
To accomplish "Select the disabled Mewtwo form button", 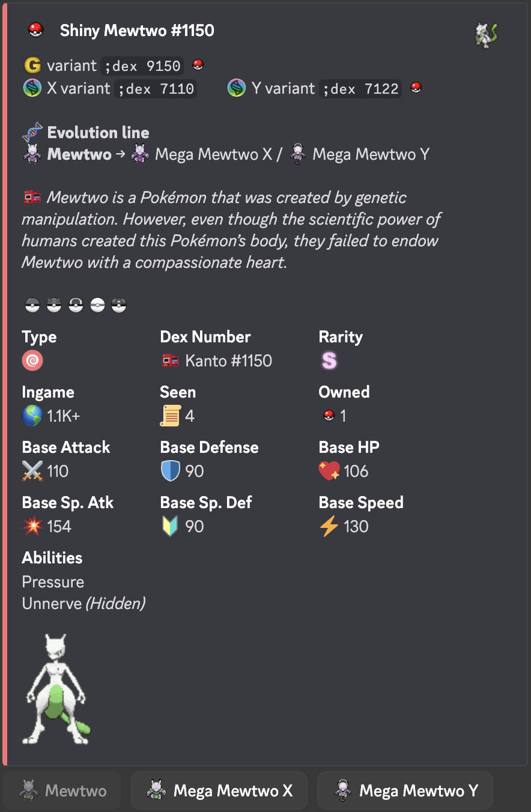I will [62, 790].
